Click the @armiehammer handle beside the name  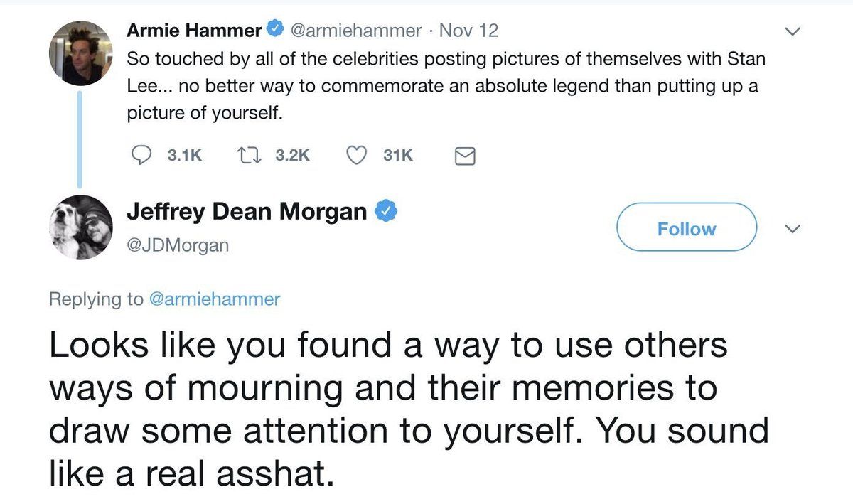click(355, 31)
